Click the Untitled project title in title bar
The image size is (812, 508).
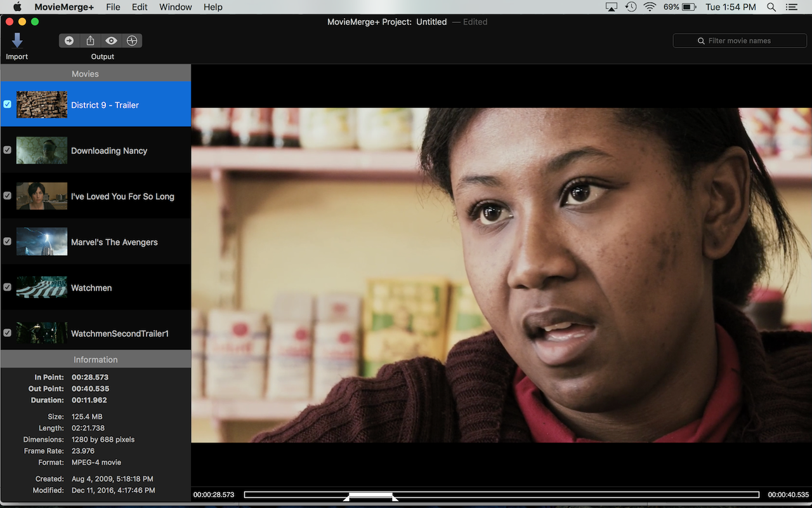pyautogui.click(x=431, y=22)
